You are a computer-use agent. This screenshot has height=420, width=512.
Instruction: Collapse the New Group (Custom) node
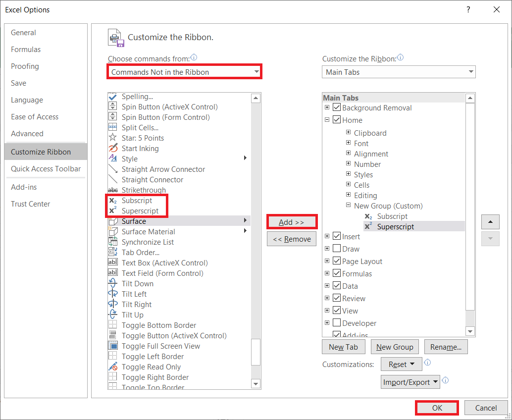click(x=349, y=205)
